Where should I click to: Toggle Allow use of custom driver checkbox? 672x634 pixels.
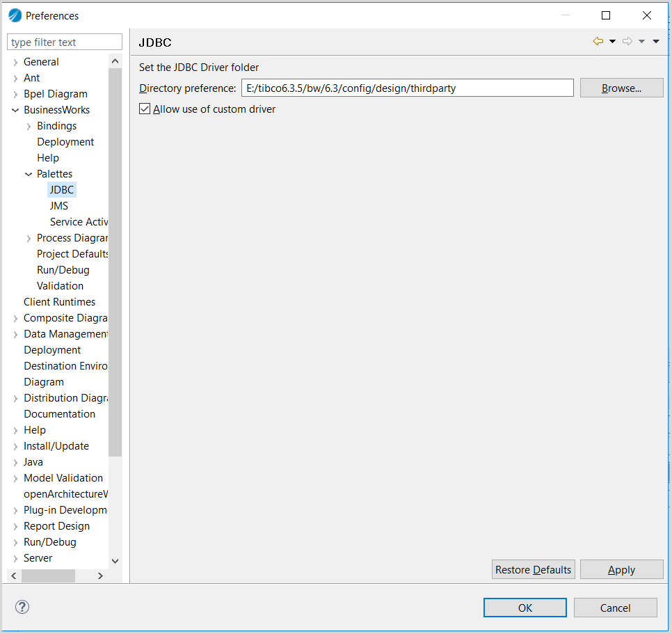tap(145, 109)
